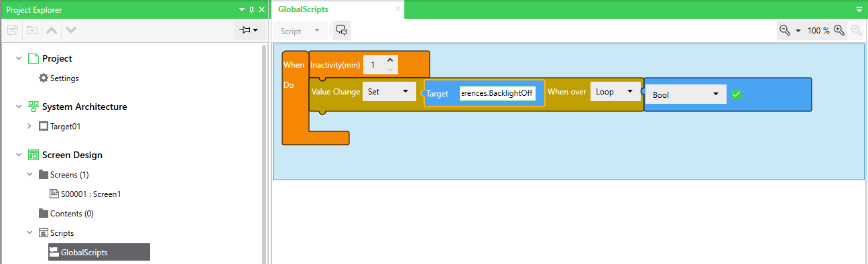The image size is (868, 264).
Task: Collapse the Scripts node
Action: (x=29, y=233)
